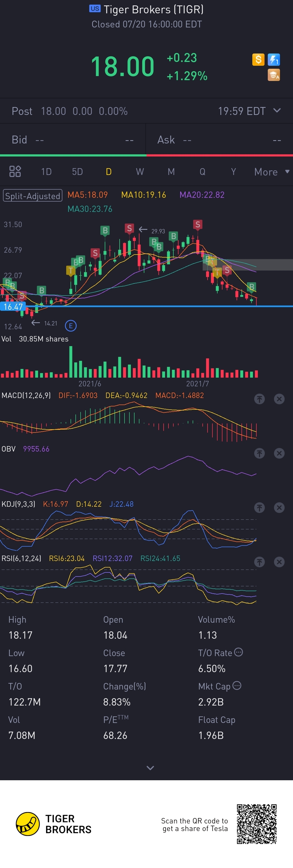
Task: Tap the Mkt Cap info icon
Action: coord(237,685)
